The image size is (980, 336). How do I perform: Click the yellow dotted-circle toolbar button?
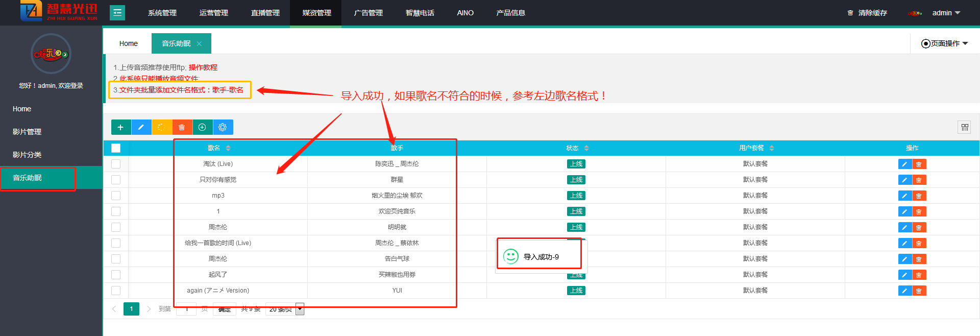[x=161, y=127]
